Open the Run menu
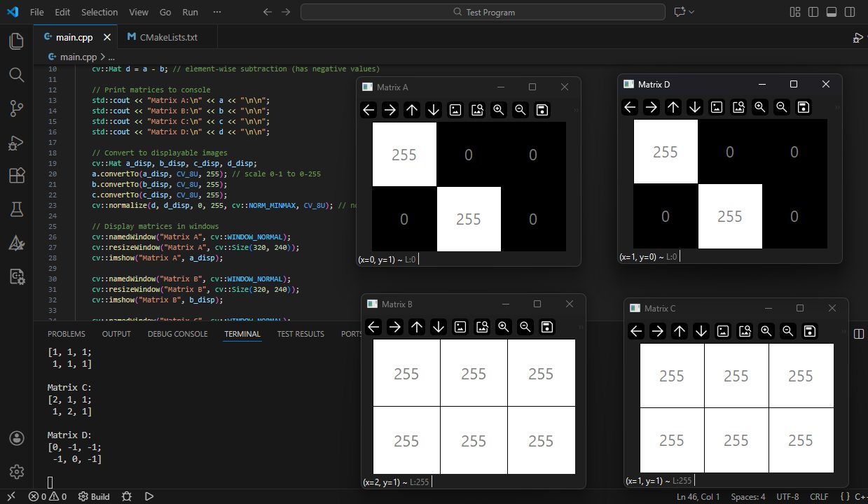 coord(190,12)
